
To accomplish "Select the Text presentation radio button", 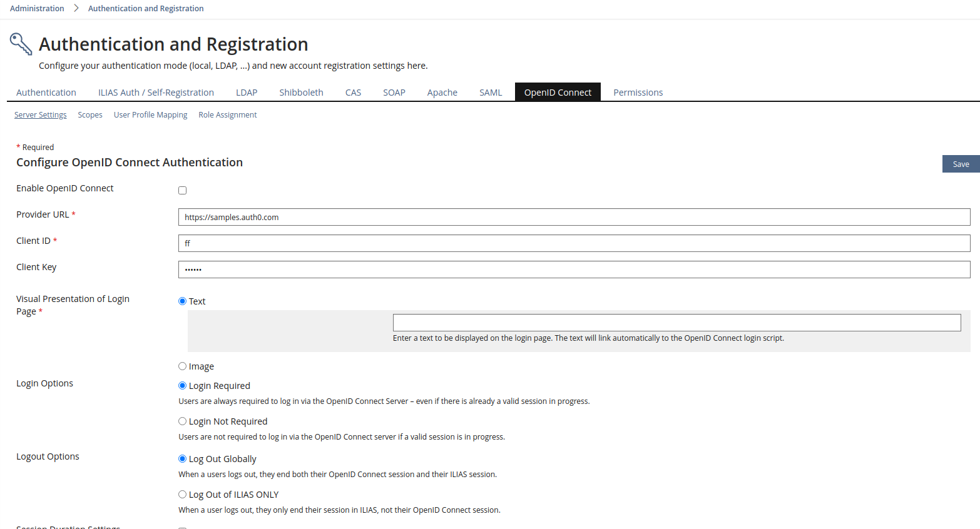I will tap(183, 301).
